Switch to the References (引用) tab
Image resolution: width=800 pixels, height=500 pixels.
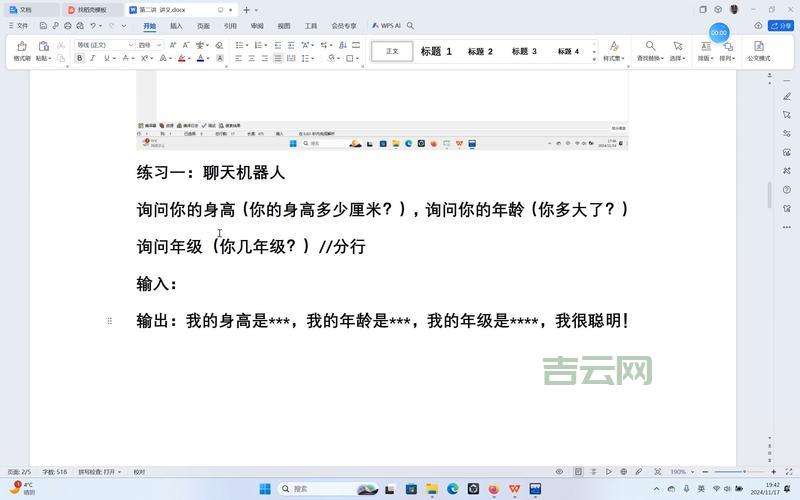[x=230, y=26]
